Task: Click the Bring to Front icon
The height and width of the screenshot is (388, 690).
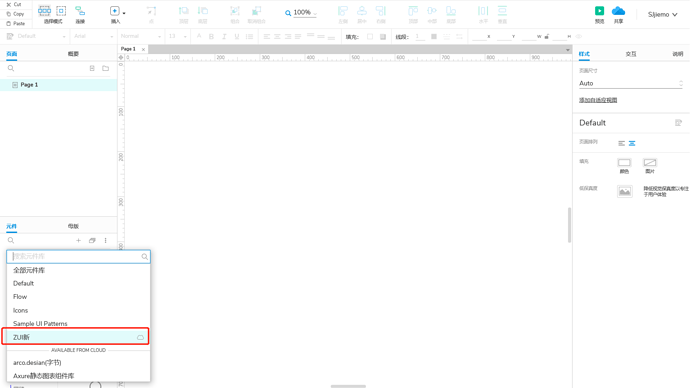Action: pos(184,11)
